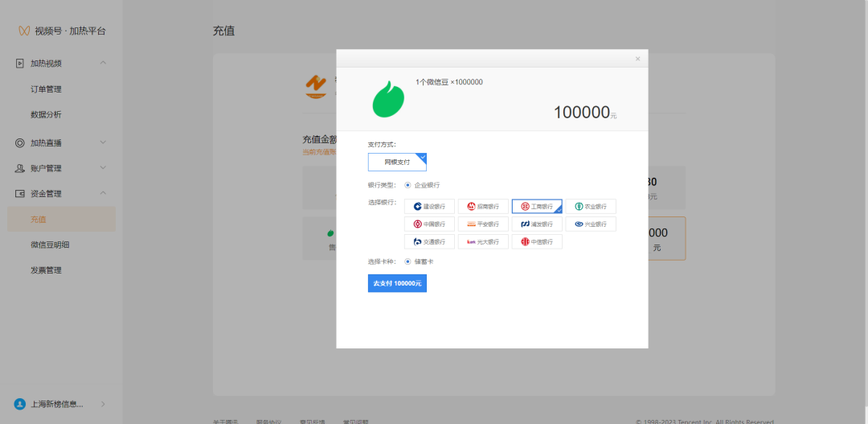The width and height of the screenshot is (868, 424).
Task: Select 网银支付 payment method
Action: click(397, 163)
